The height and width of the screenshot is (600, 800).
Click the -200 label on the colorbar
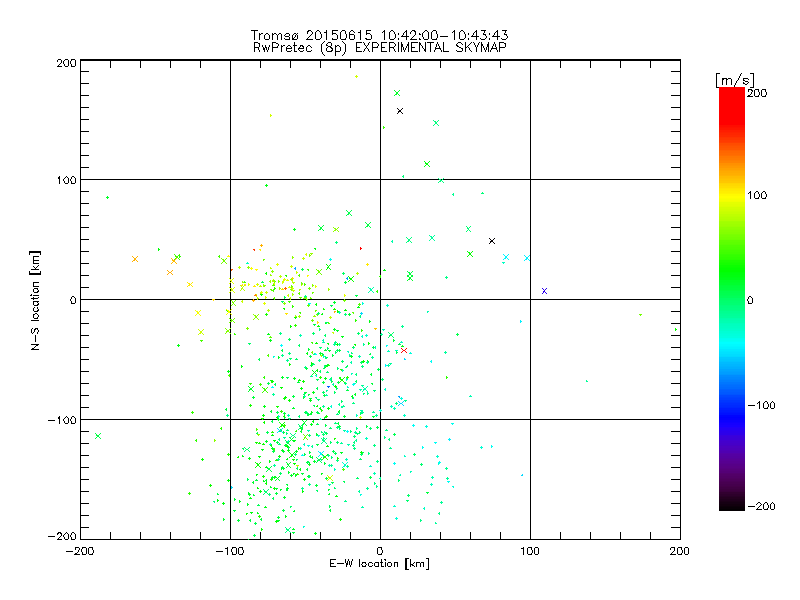[x=761, y=506]
